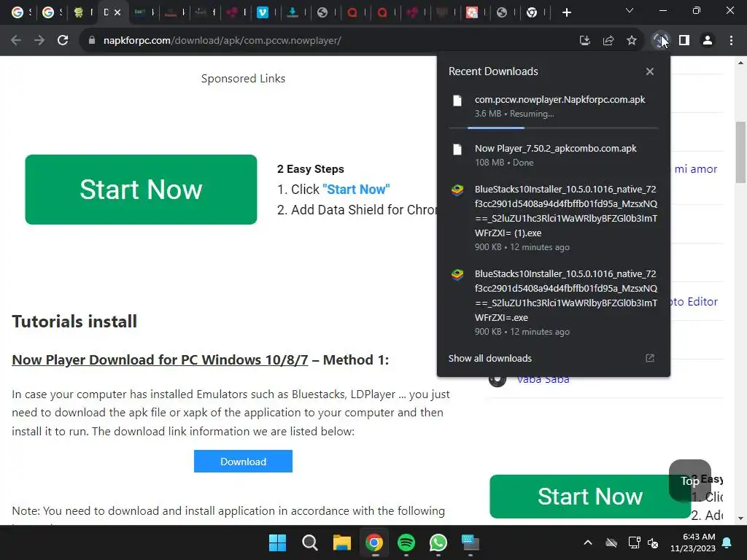This screenshot has height=560, width=747.
Task: Open the BlueStacks installer WFrZXI=.exe download
Action: [554, 303]
